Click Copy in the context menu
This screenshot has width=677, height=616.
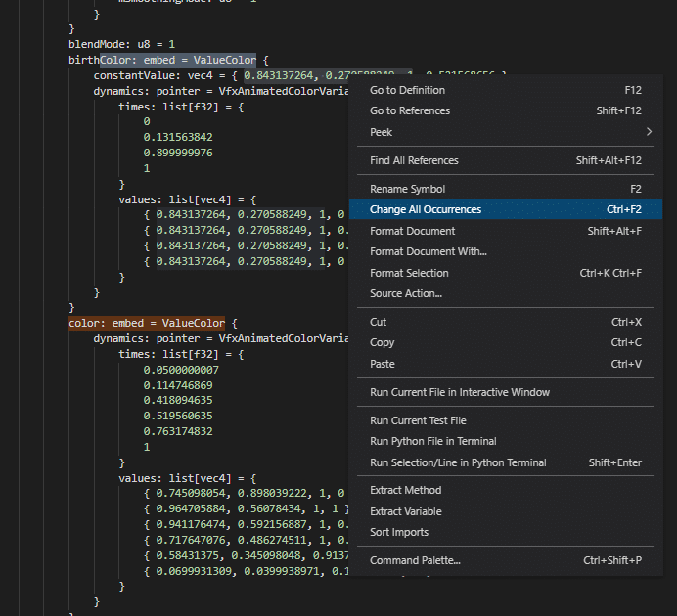383,342
